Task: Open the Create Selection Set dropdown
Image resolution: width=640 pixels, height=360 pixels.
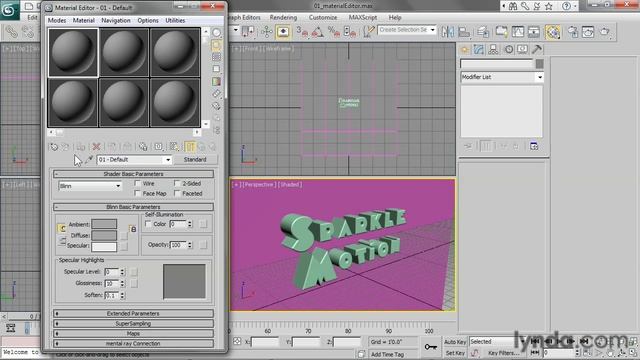Action: click(x=432, y=30)
